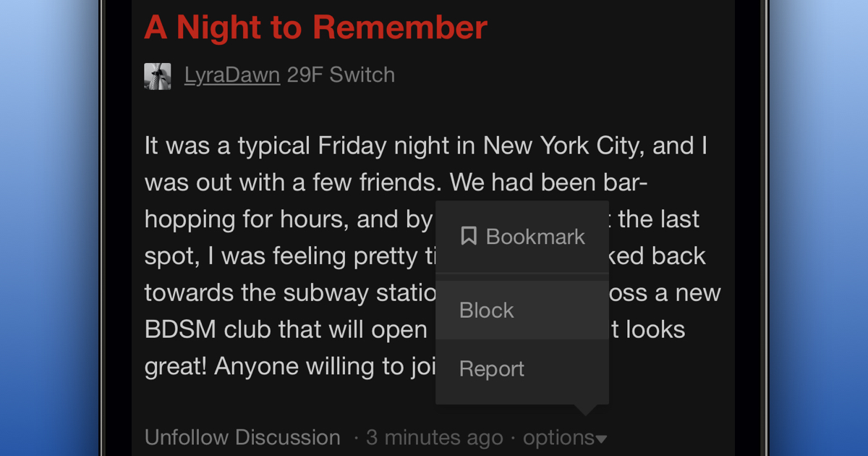
Task: Open the thread titled A Night to Remember
Action: point(316,27)
